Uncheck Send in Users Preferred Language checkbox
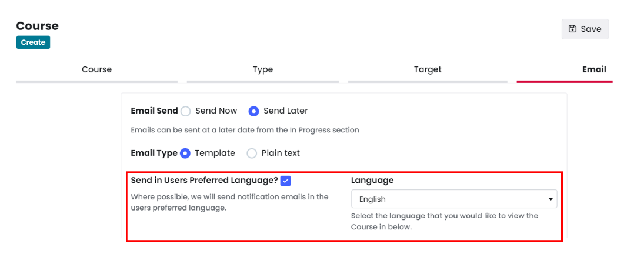The image size is (644, 257). pos(285,181)
